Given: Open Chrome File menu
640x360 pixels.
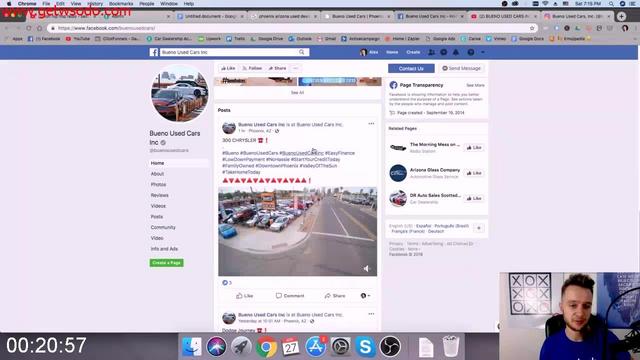Looking at the screenshot, I should (x=46, y=4).
